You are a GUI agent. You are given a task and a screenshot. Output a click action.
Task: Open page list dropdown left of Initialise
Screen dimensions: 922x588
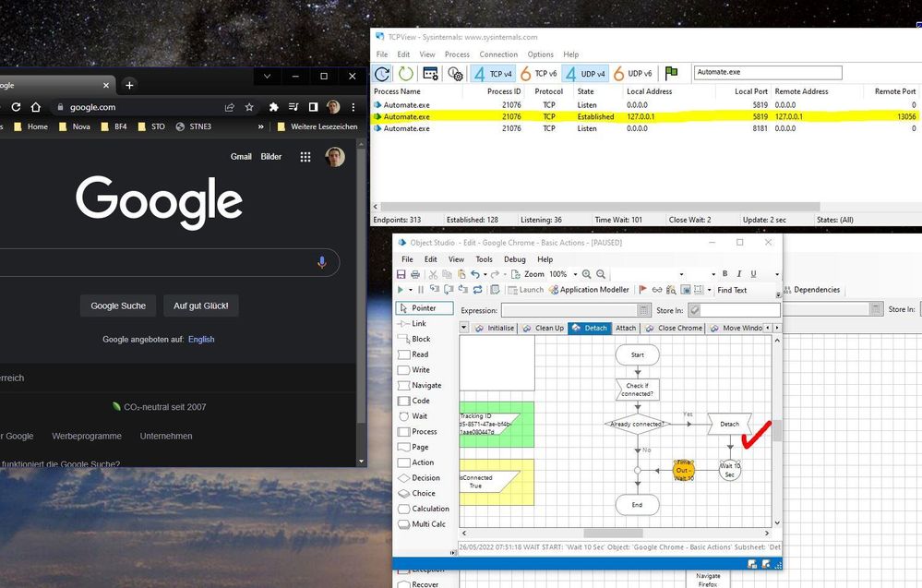464,328
